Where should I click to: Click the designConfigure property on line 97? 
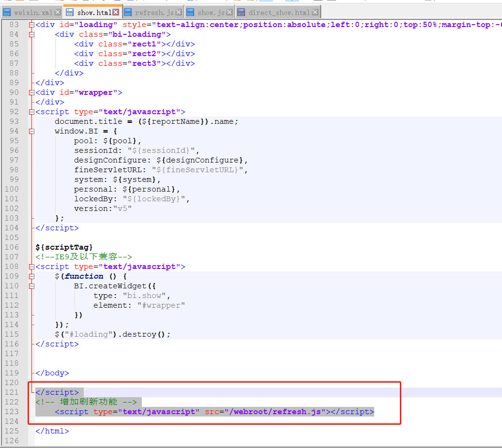(161, 160)
